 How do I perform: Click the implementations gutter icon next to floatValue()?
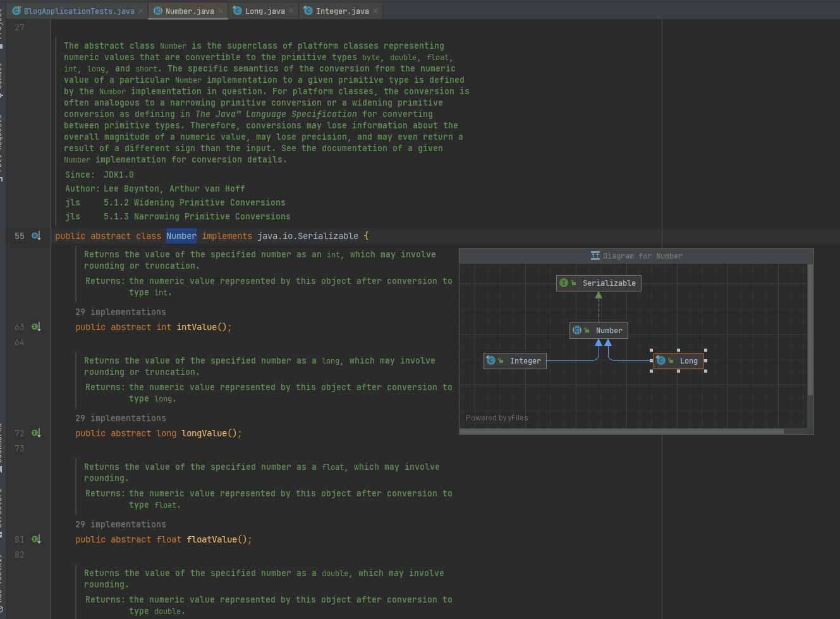tap(36, 539)
